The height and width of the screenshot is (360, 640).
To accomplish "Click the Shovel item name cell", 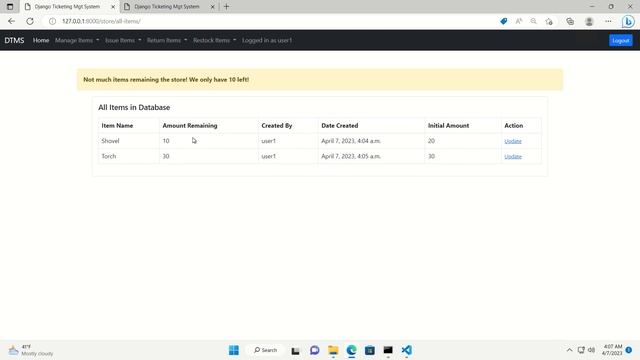I will pos(129,141).
